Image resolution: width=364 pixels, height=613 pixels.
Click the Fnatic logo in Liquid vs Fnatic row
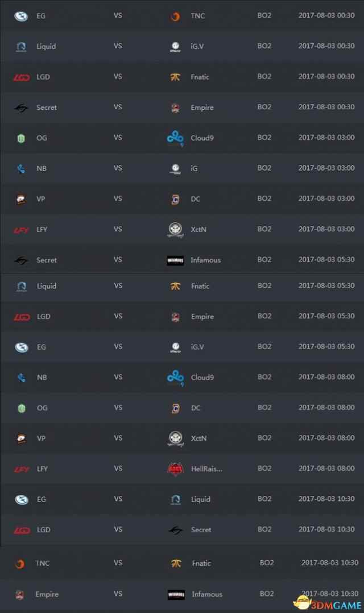[175, 286]
